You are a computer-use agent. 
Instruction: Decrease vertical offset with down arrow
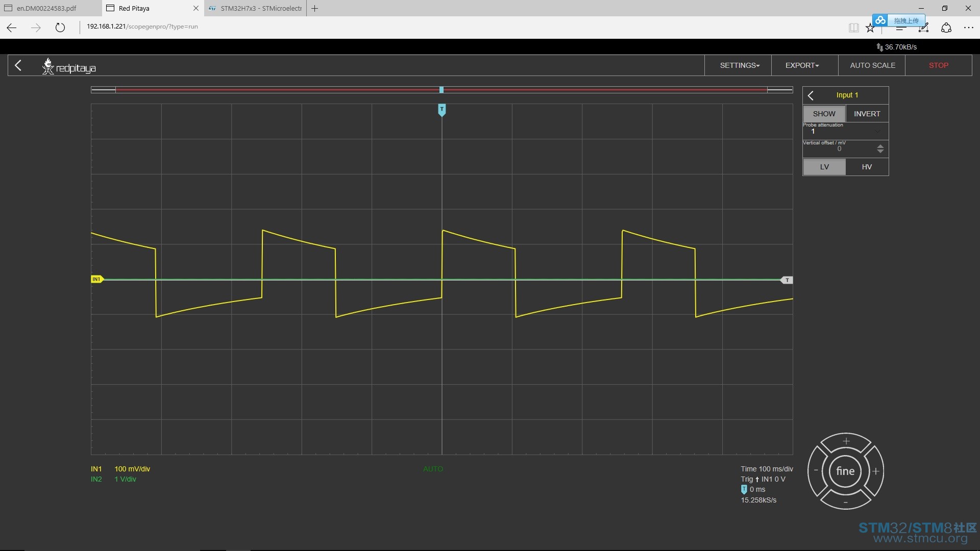[880, 152]
